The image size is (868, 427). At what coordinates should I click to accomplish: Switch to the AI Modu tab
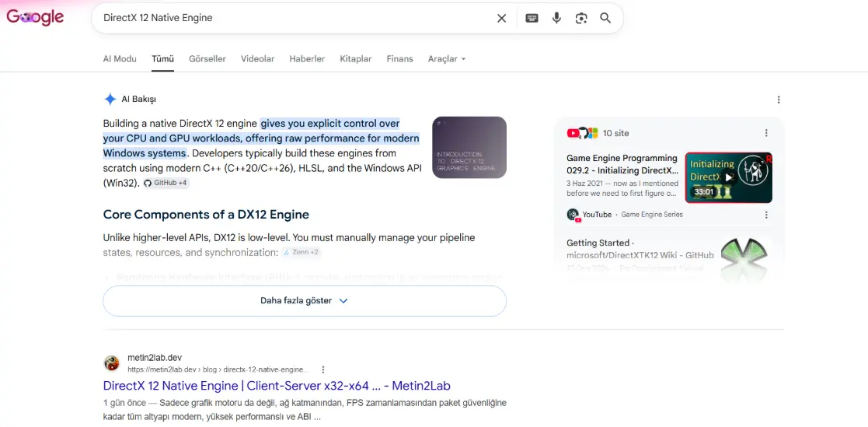coord(120,58)
